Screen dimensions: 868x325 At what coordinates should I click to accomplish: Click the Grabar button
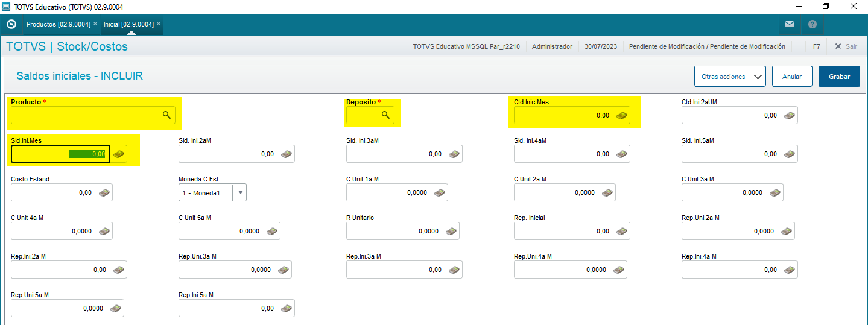point(839,77)
